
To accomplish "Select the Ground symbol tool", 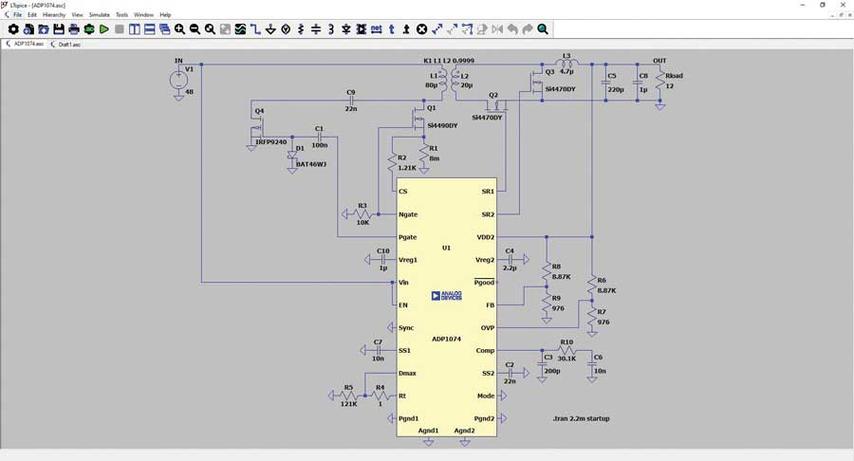I will click(271, 29).
